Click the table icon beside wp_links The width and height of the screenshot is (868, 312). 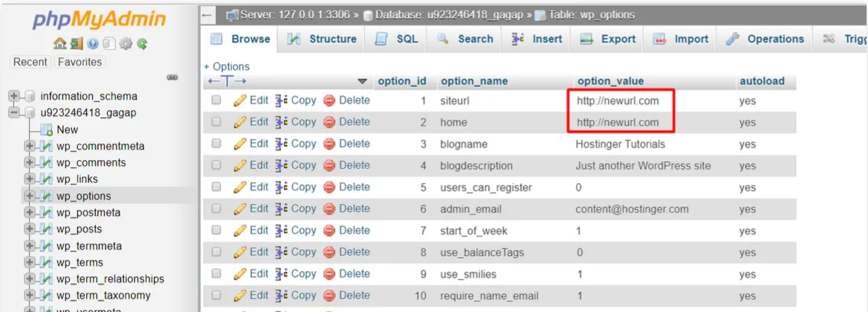click(x=47, y=179)
